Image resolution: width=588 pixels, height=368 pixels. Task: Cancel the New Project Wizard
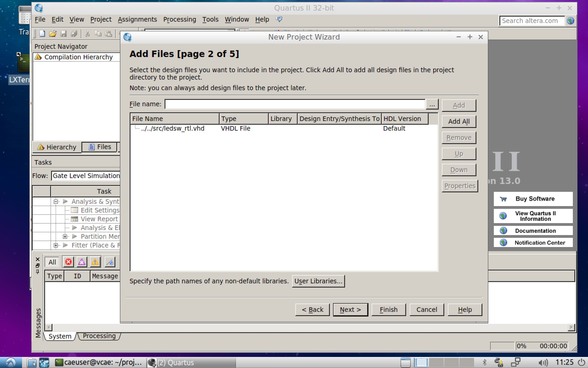[427, 310]
